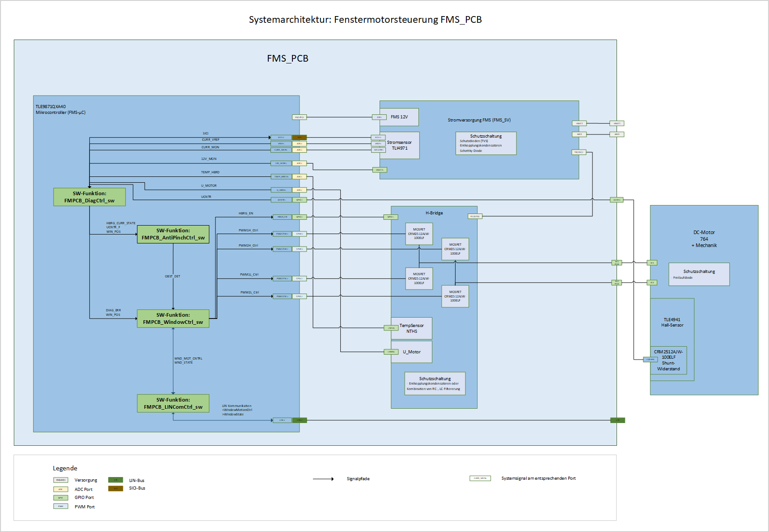
Task: Select the FMPCB_DiagCtrl_sw software function block
Action: click(x=89, y=197)
